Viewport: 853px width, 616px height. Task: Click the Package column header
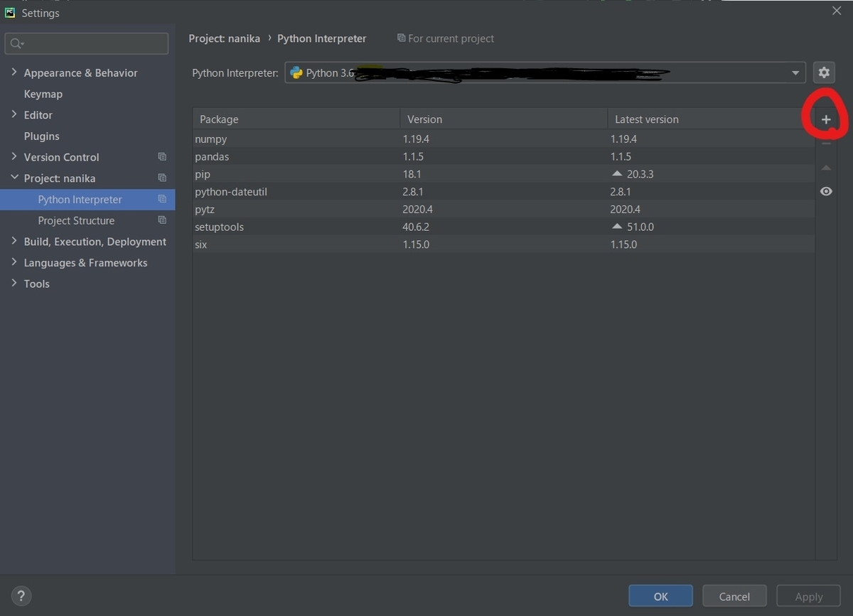(x=296, y=119)
